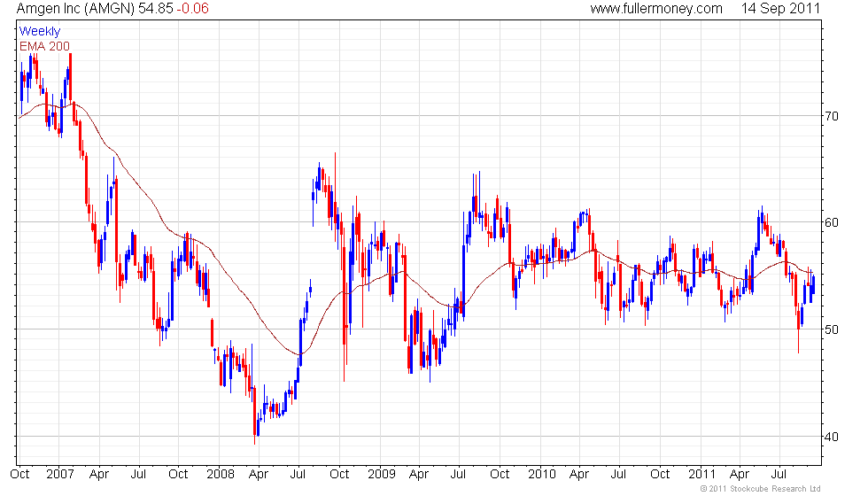Select the blue "Weekly" legend label

39,32
